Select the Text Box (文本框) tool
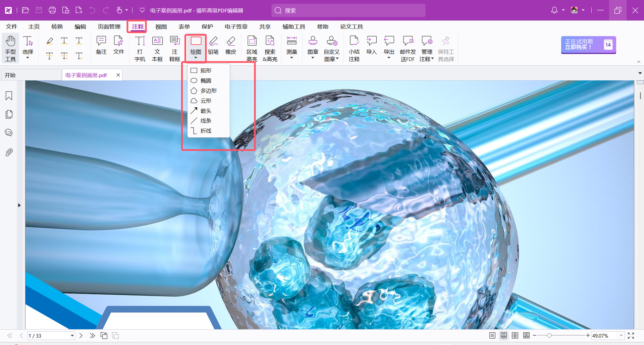This screenshot has height=345, width=644. point(157,48)
